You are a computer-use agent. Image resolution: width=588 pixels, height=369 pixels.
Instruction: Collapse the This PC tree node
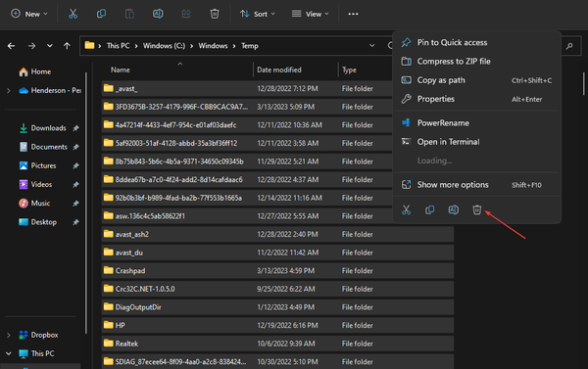pyautogui.click(x=8, y=353)
